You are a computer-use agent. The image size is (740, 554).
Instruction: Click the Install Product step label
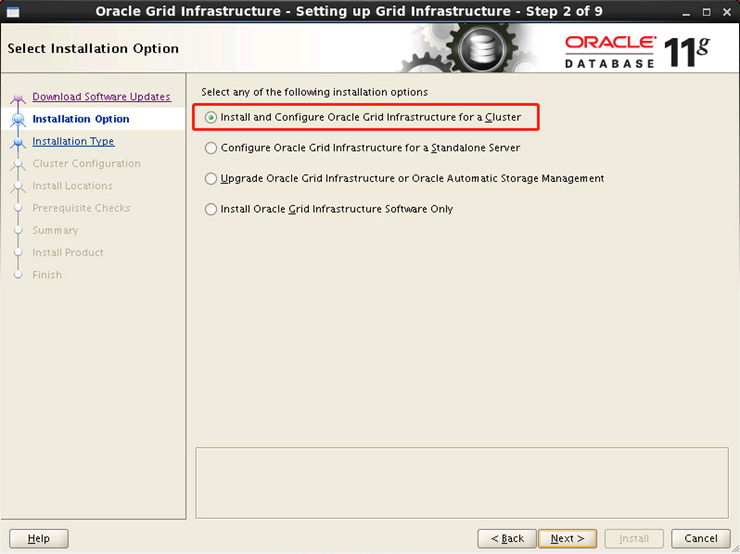(68, 252)
